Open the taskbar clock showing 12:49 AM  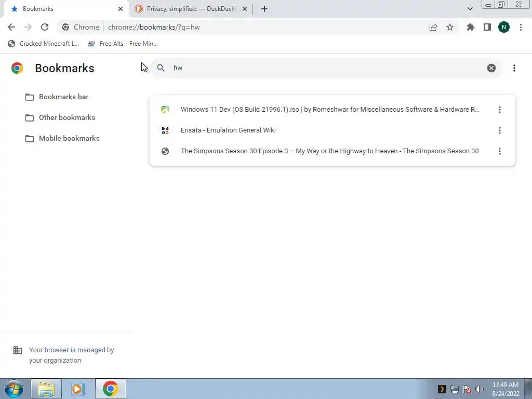pos(506,389)
